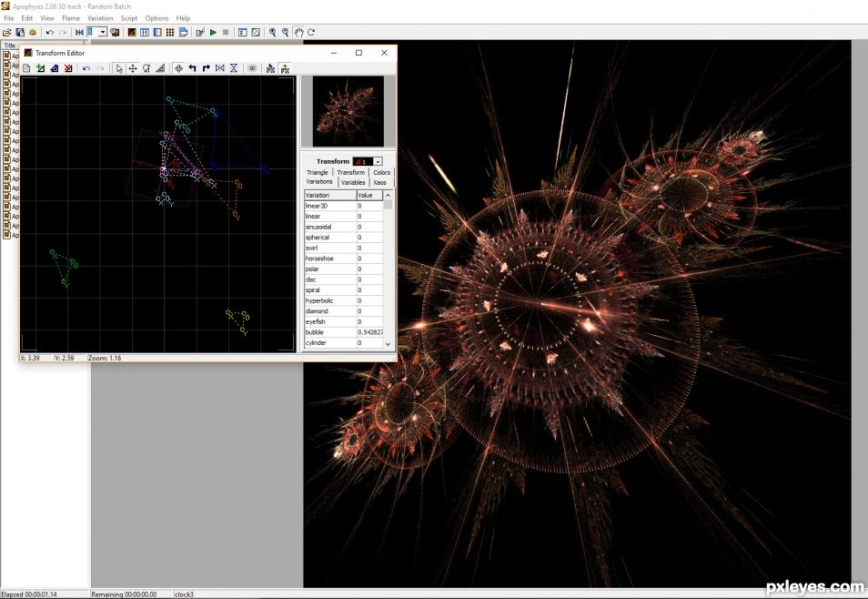Click the sinusoidal variation row

click(x=343, y=228)
